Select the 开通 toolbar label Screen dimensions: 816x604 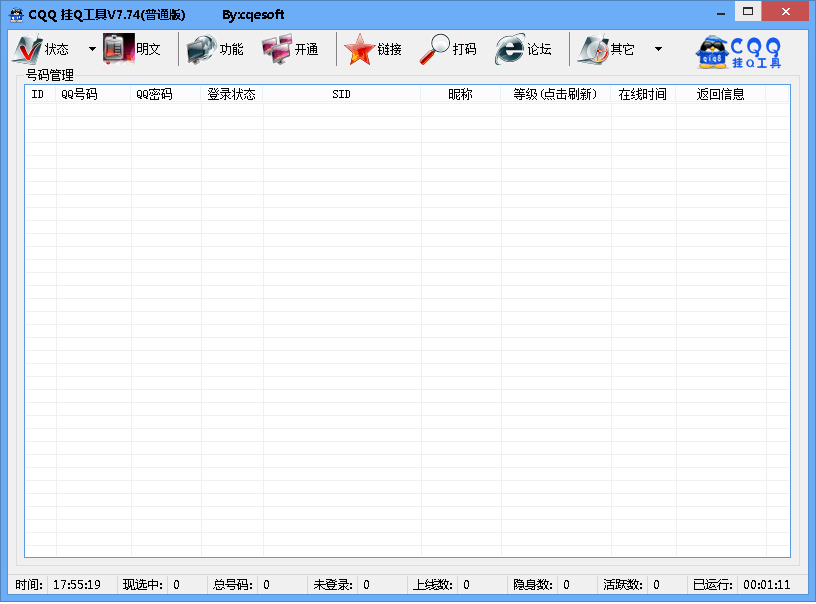(307, 49)
